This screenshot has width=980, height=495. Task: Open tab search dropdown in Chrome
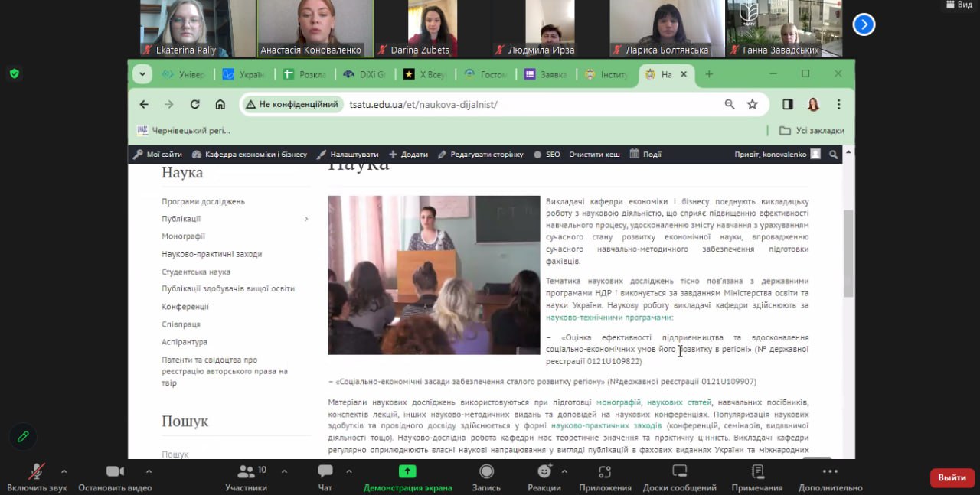click(142, 73)
